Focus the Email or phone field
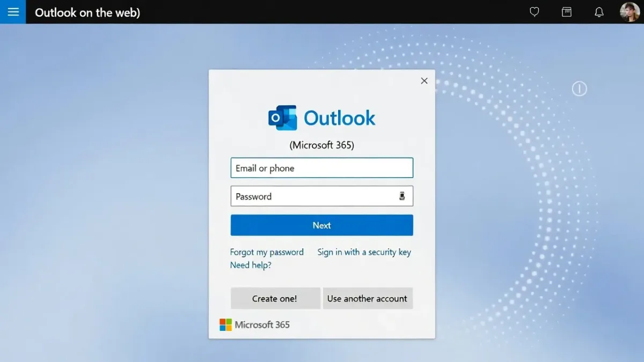 point(322,168)
